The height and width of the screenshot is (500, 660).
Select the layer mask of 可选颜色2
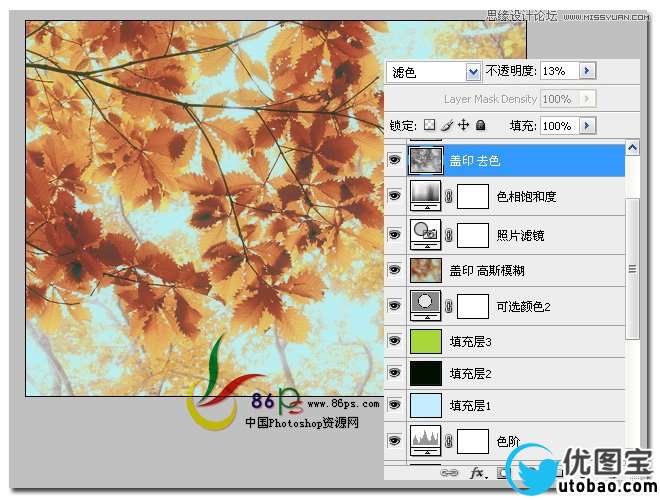[x=473, y=306]
